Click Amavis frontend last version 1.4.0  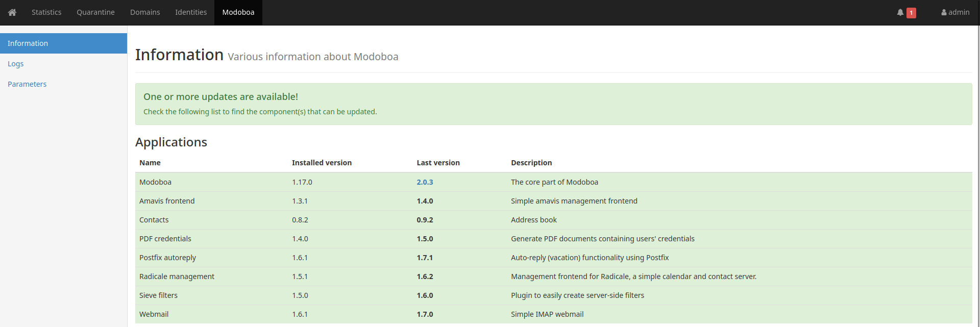coord(425,201)
